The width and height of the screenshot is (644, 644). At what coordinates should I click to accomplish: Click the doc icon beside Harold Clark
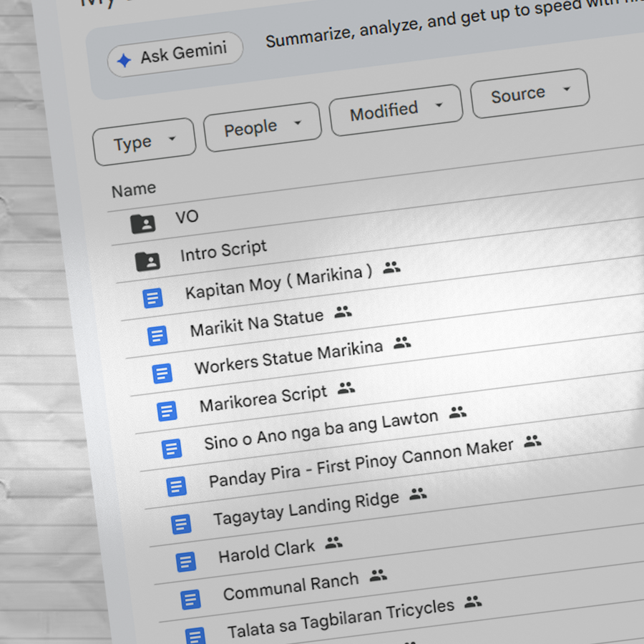tap(186, 562)
